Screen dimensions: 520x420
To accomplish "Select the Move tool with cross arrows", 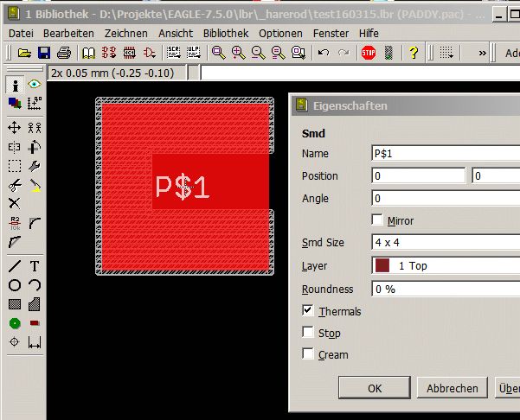I will [14, 128].
